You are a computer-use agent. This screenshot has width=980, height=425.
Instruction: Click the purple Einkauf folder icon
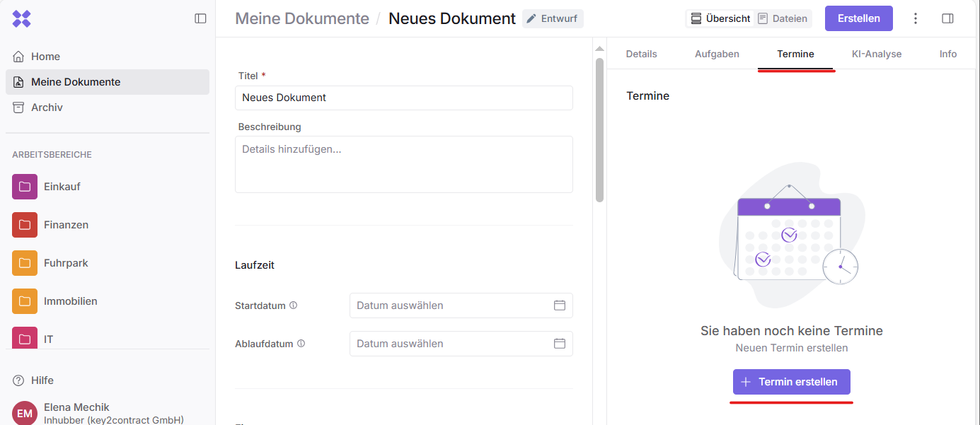click(x=25, y=187)
